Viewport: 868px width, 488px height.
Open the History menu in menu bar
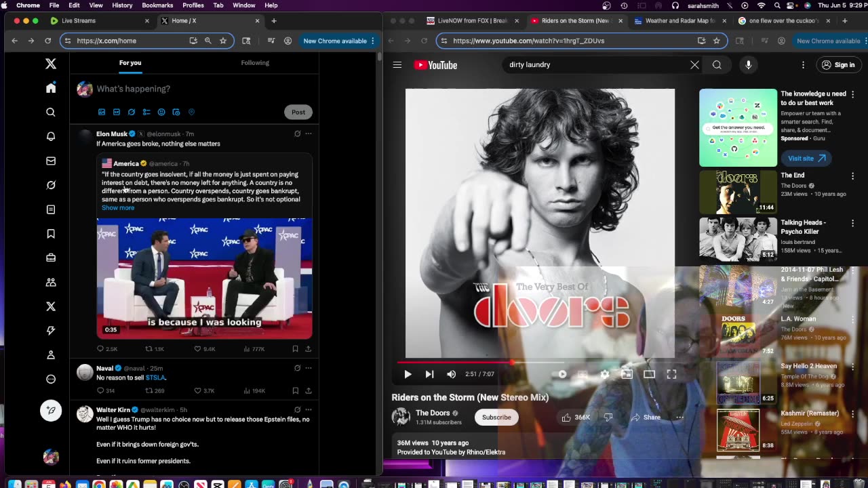tap(122, 5)
